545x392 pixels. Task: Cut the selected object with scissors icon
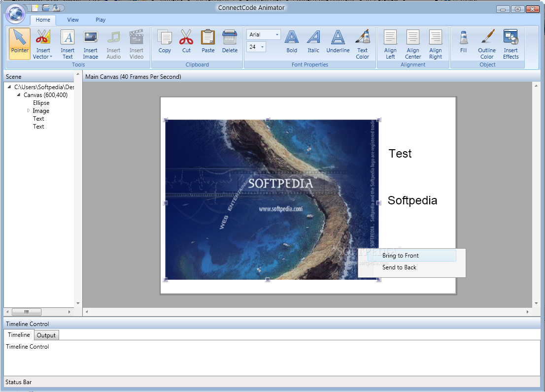point(186,42)
